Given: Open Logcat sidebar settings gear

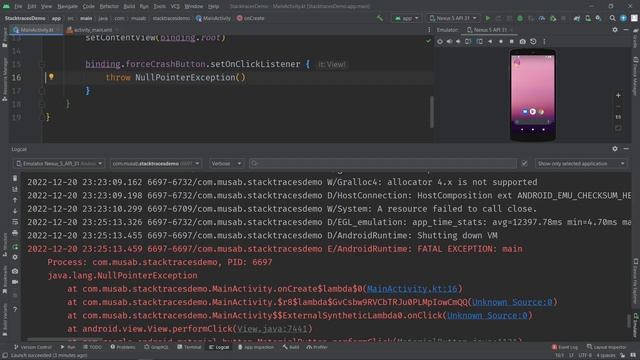Looking at the screenshot, I should (15, 258).
